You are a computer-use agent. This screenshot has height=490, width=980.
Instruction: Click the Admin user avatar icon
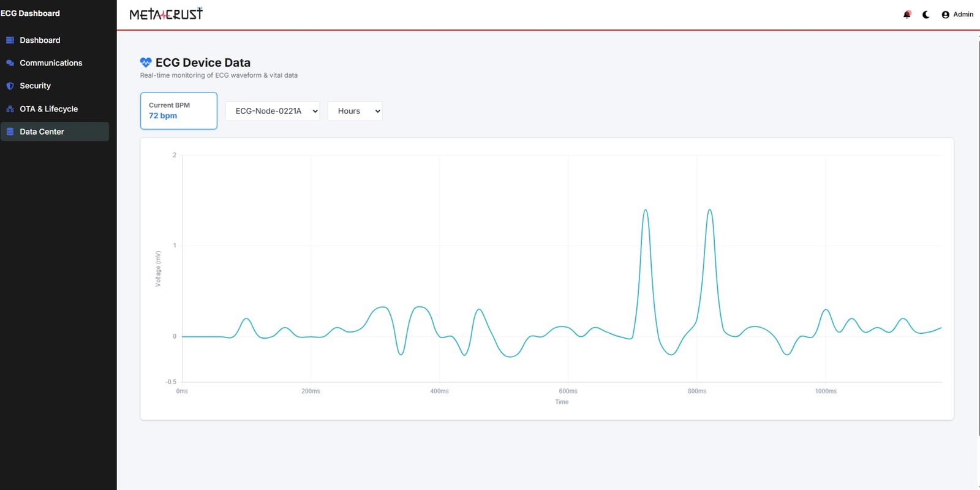(945, 15)
